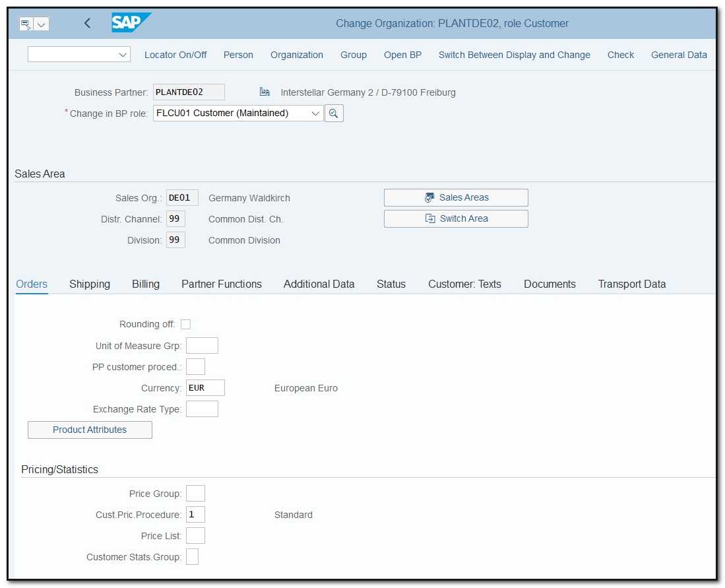Click the PP customer proced. field
The height and width of the screenshot is (588, 725).
click(x=195, y=366)
